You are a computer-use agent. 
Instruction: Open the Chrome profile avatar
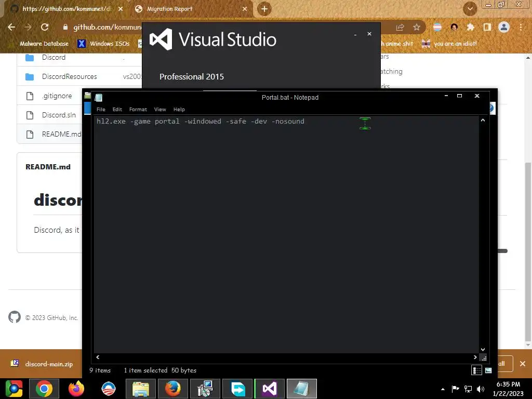pyautogui.click(x=504, y=27)
